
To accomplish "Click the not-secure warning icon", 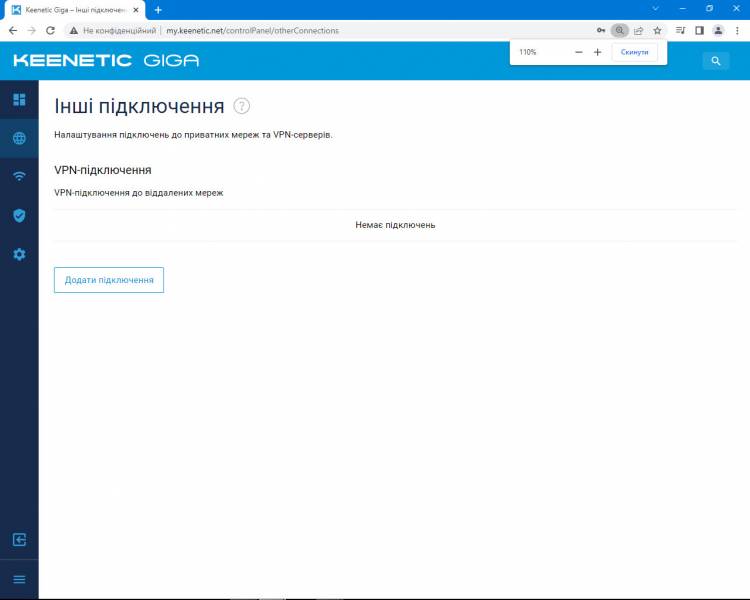I will click(x=73, y=30).
